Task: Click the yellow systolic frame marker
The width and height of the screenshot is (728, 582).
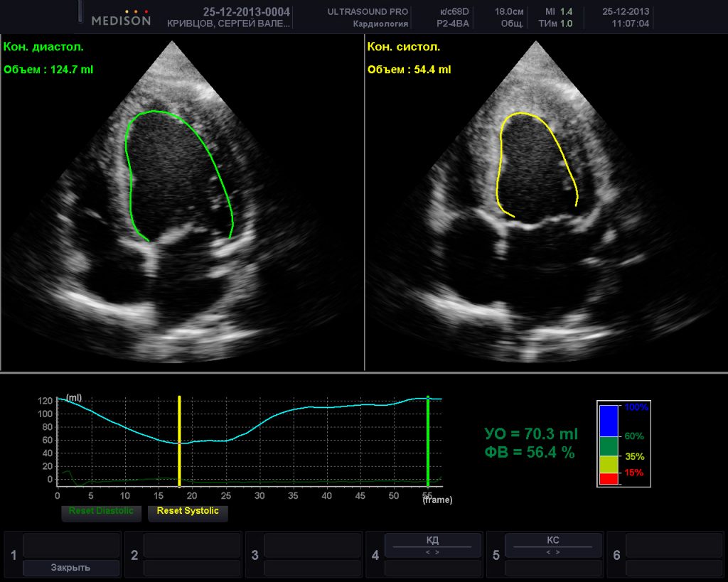Action: (x=179, y=441)
